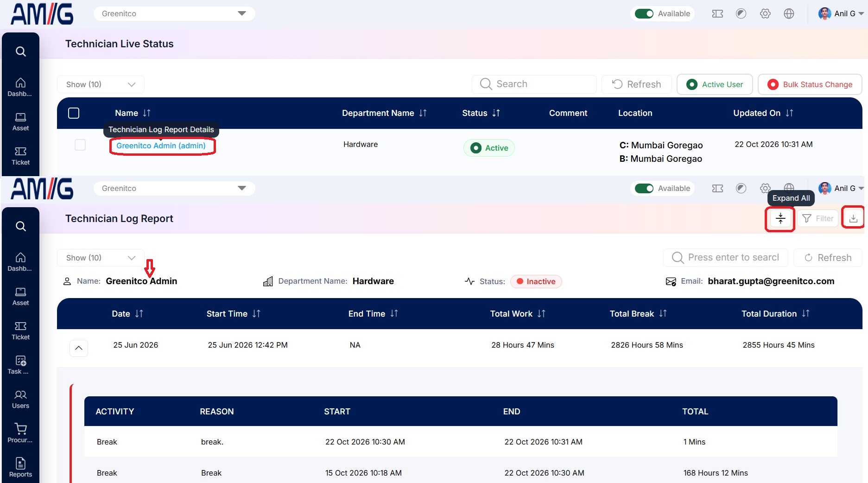
Task: Open Show (10) dropdown in Log Report
Action: [x=101, y=258]
